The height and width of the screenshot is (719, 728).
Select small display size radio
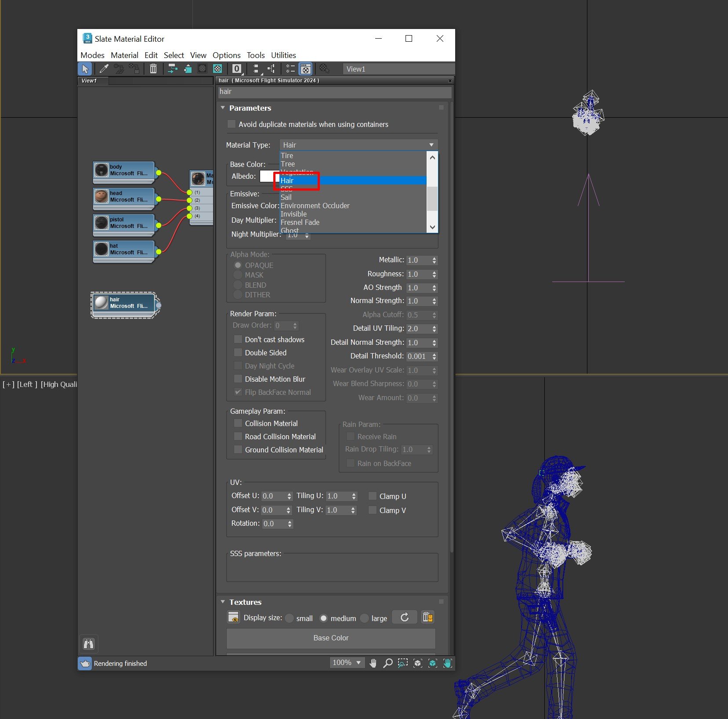point(290,618)
